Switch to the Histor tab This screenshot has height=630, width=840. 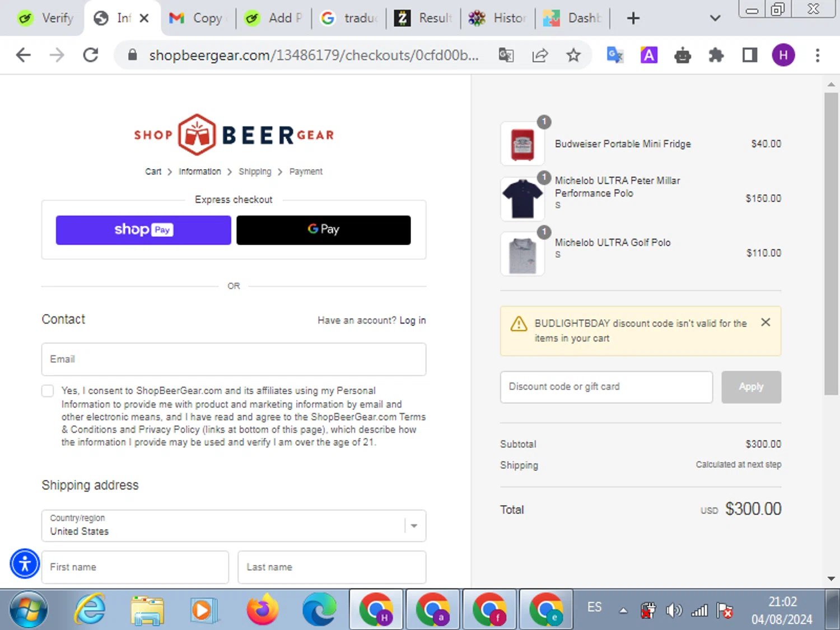click(x=498, y=18)
